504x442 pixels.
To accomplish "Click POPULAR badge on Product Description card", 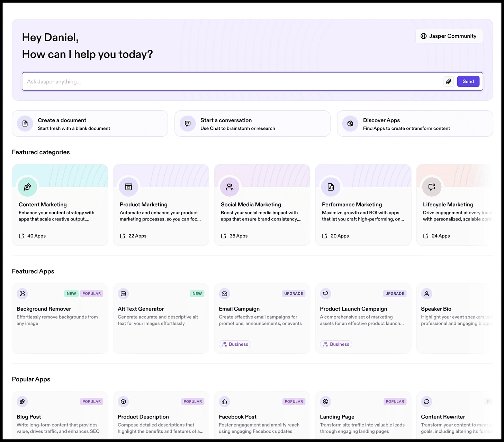I will [x=193, y=402].
